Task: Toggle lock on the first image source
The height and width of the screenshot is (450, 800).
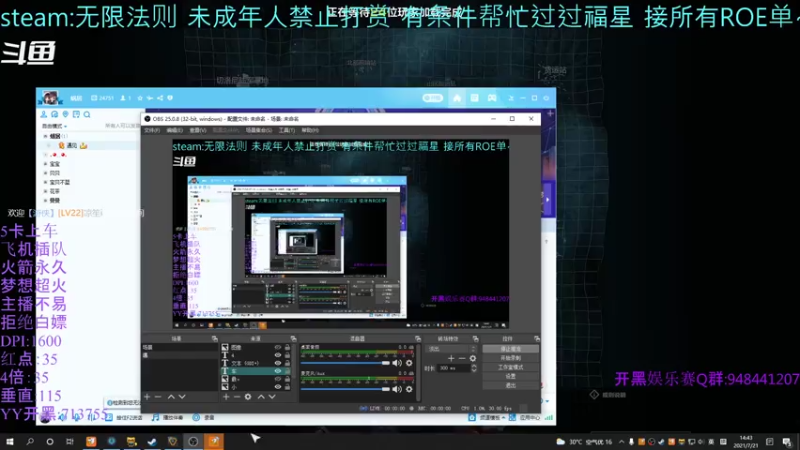Action: 287,347
